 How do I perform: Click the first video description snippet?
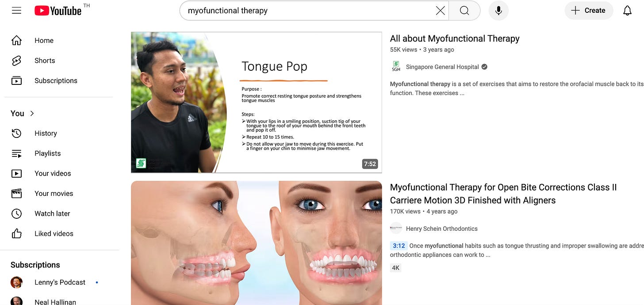tap(517, 88)
